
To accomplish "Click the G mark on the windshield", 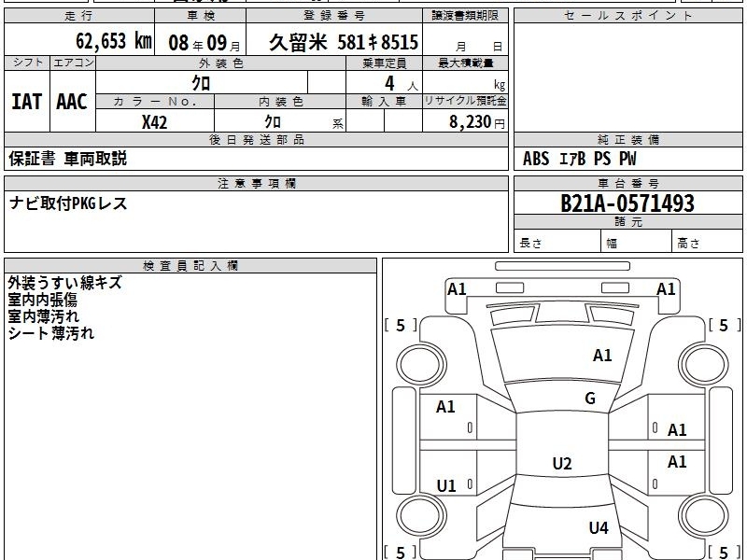I will (590, 399).
